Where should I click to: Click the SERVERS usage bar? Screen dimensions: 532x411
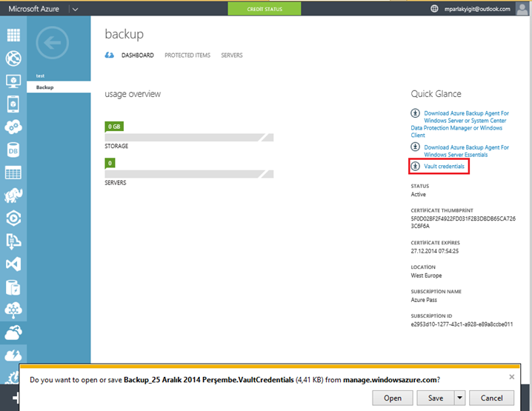tap(189, 174)
